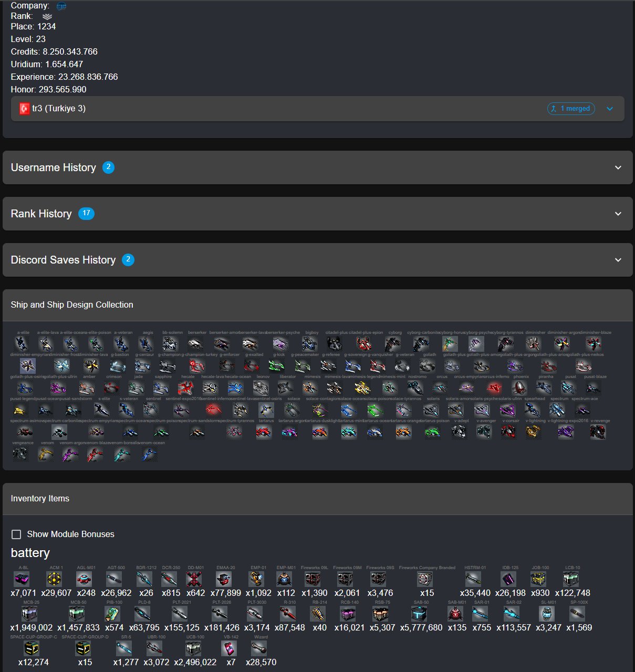
Task: Expand the Discord Saves History section
Action: coord(317,260)
